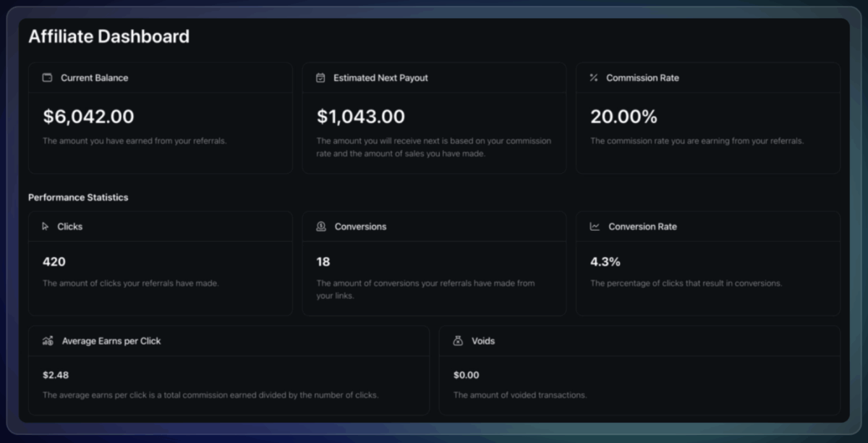Click the 4.3% conversion rate figure
This screenshot has width=868, height=443.
(x=605, y=261)
